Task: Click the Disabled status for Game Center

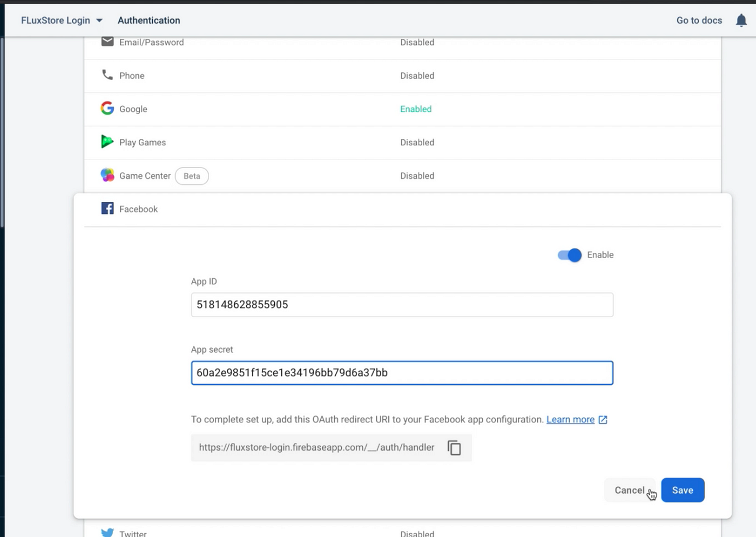Action: click(x=417, y=176)
